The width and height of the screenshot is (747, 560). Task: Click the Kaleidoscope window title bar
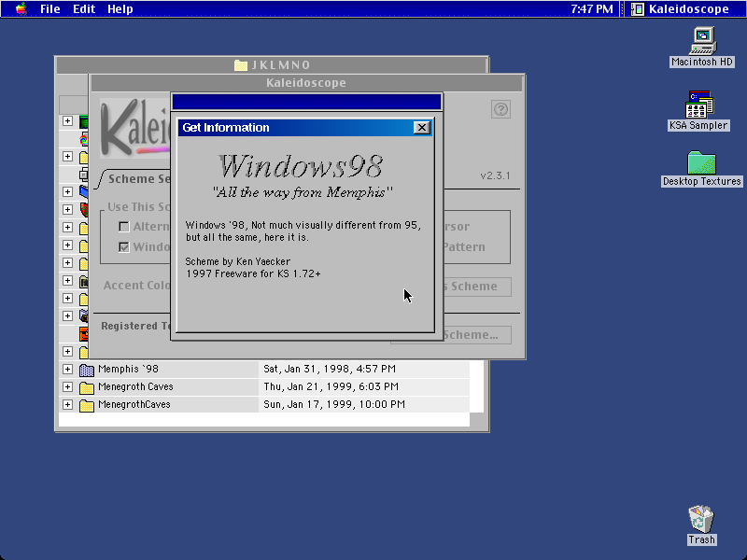point(307,83)
